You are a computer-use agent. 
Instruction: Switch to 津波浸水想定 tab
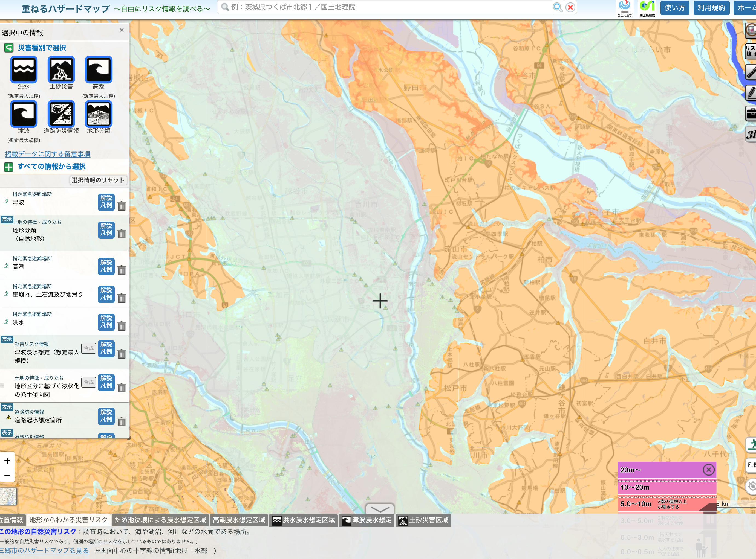[x=367, y=520]
